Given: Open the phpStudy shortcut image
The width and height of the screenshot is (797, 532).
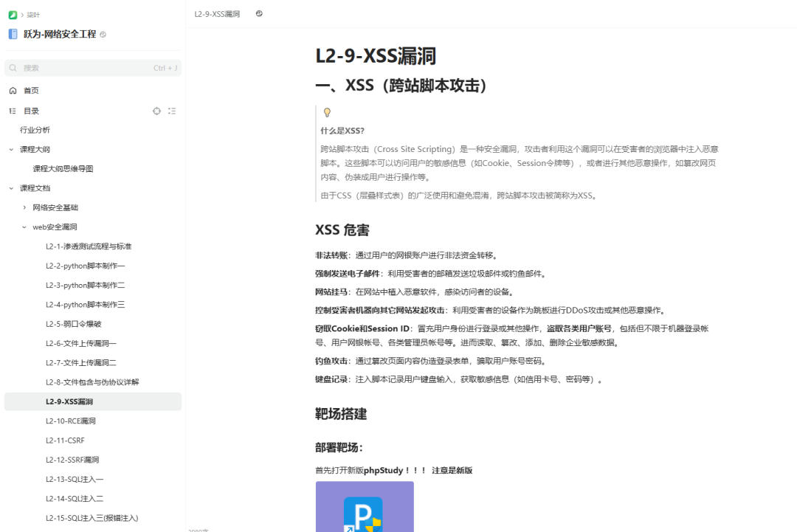Looking at the screenshot, I should [365, 507].
